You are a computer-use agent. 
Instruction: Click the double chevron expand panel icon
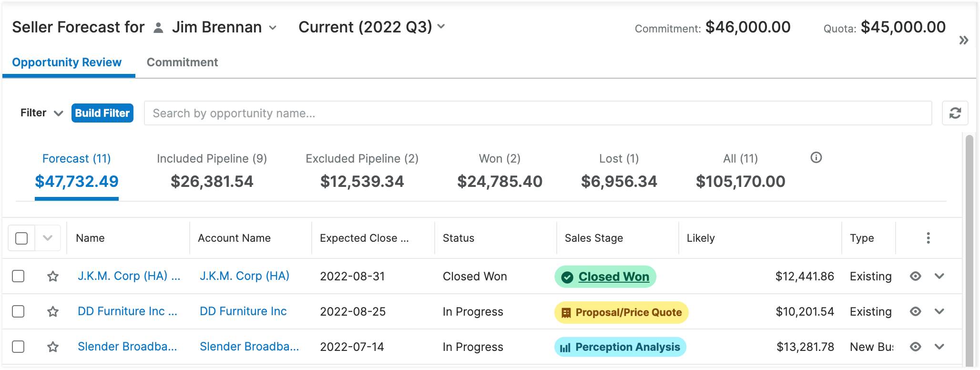tap(963, 40)
